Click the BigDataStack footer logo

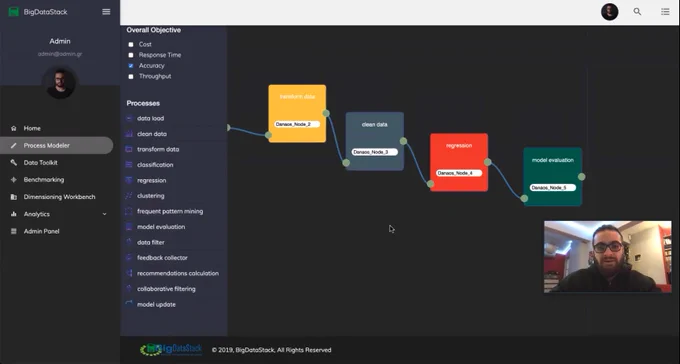(x=171, y=350)
